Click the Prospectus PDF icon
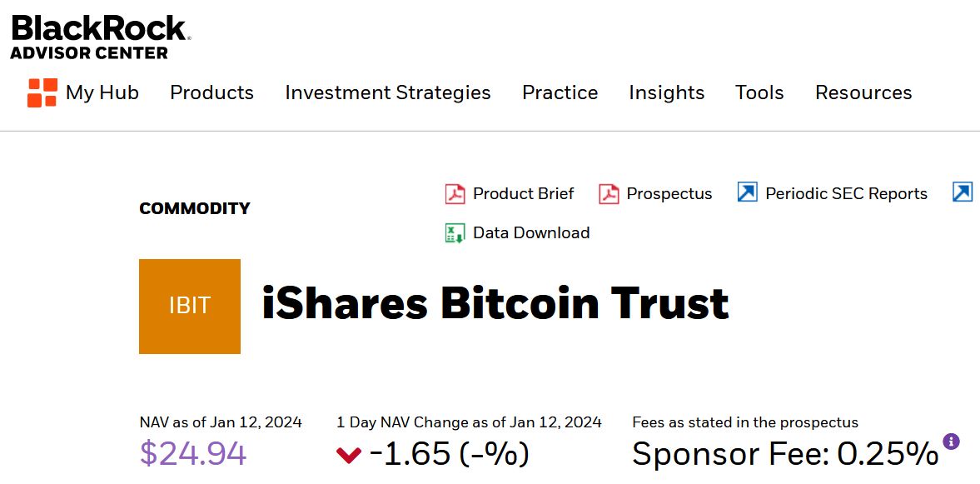Screen dimensions: 980x484 click(609, 194)
